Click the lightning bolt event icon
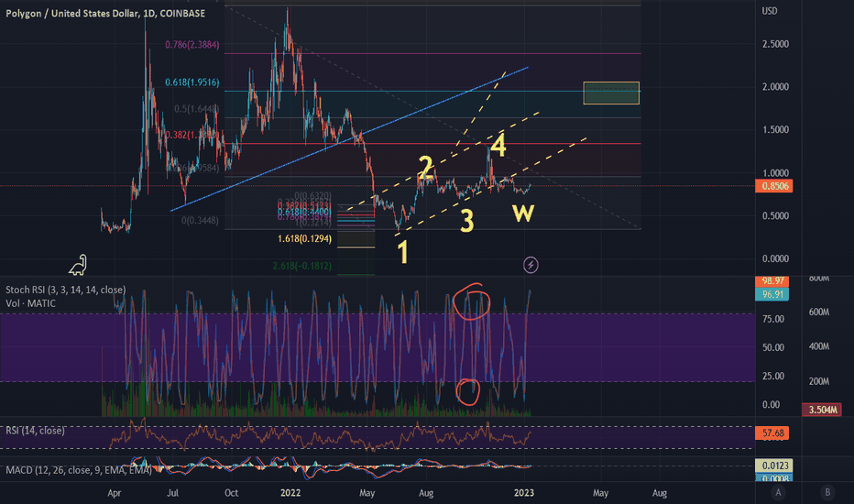This screenshot has width=854, height=504. pos(531,265)
